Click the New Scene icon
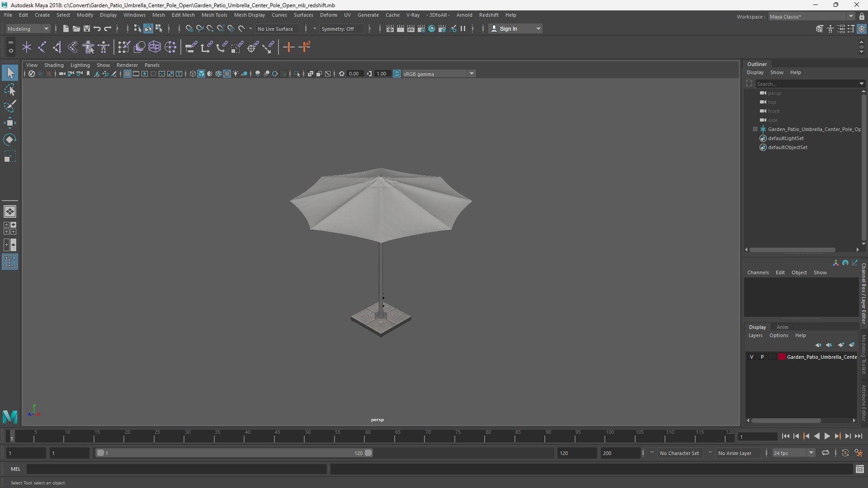The height and width of the screenshot is (488, 868). tap(66, 28)
